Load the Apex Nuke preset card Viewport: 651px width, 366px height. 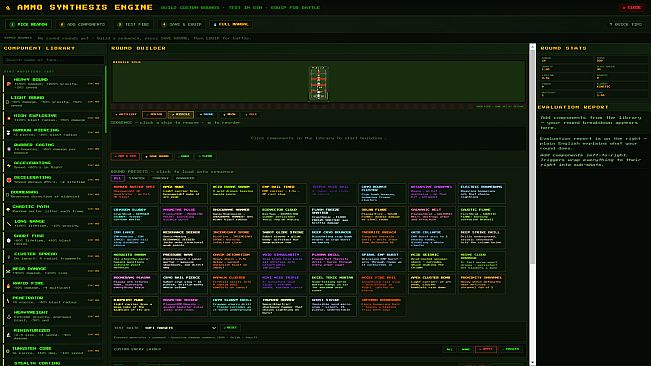184,193
